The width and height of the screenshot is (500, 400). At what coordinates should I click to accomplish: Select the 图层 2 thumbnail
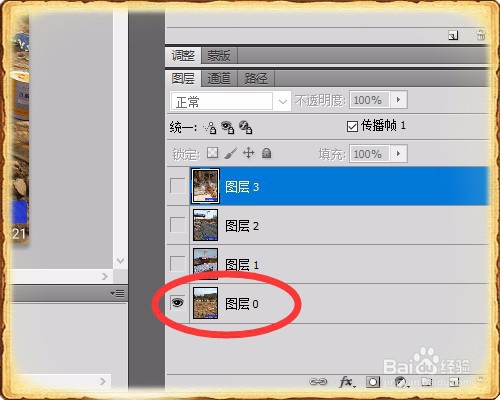coord(205,225)
